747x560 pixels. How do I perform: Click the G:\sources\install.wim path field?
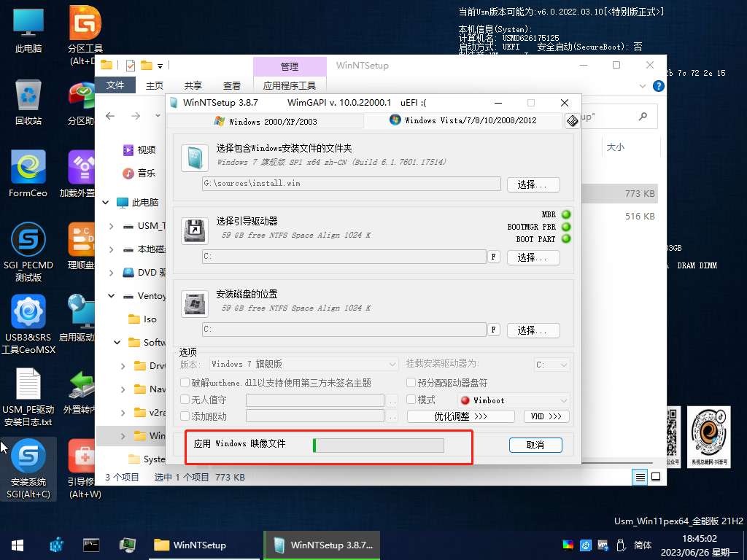point(351,183)
